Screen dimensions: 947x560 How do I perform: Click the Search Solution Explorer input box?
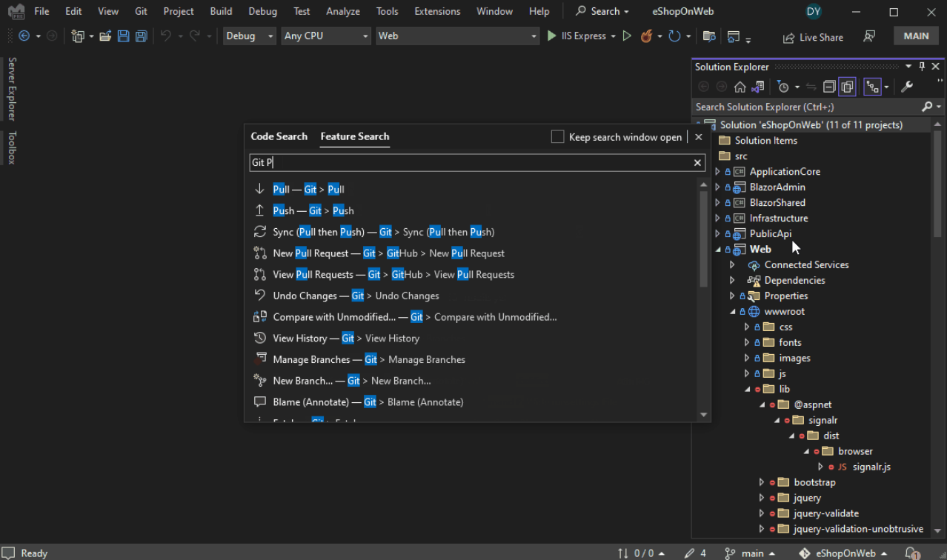806,107
